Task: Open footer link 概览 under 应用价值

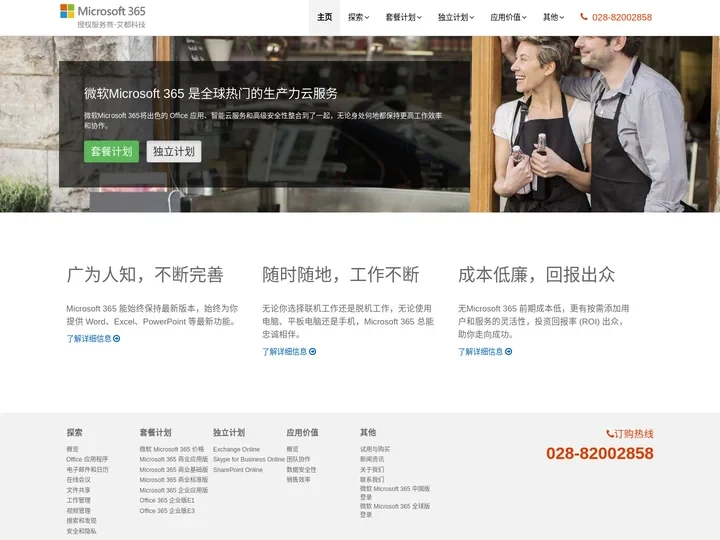Action: tap(292, 449)
